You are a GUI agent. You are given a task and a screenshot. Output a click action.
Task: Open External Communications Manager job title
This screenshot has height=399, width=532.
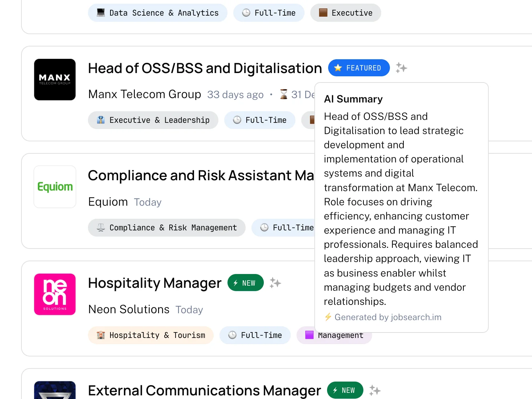coord(204,390)
